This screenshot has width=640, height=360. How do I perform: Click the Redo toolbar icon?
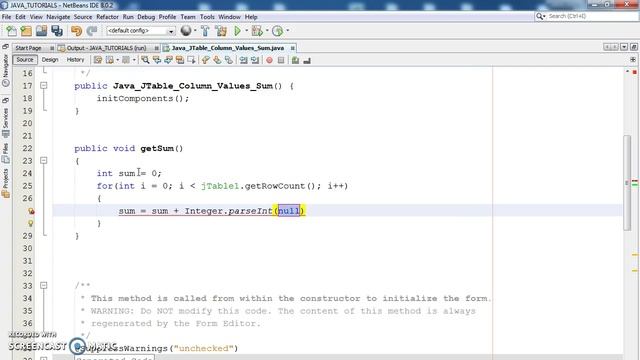92,31
